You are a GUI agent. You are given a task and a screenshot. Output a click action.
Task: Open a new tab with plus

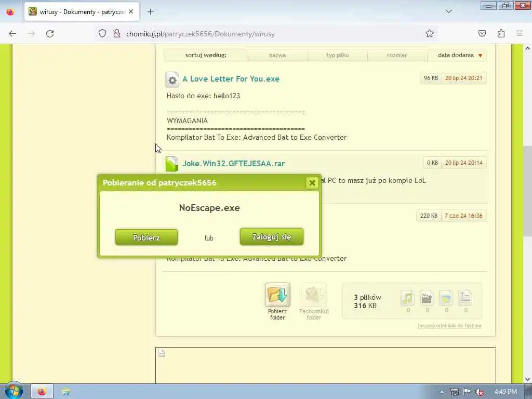click(x=150, y=12)
